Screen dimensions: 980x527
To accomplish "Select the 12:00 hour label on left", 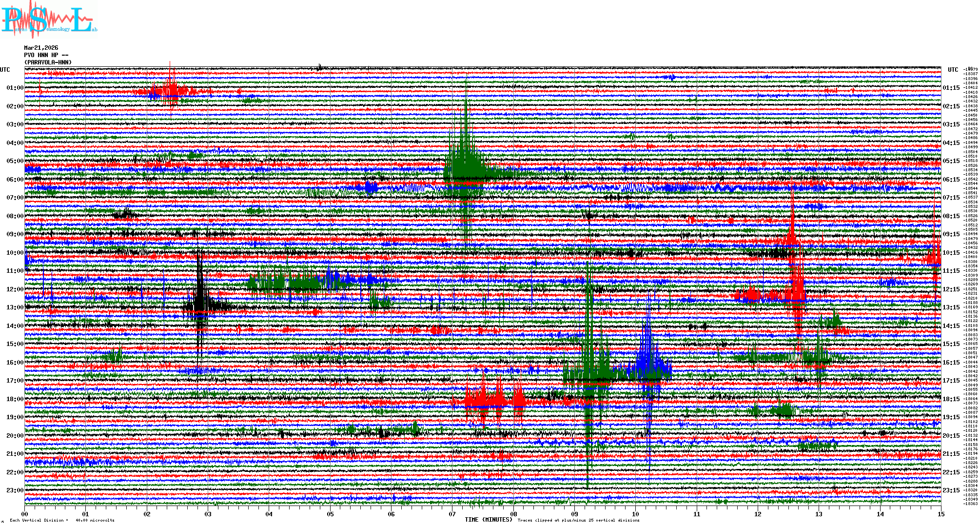I will tap(15, 289).
